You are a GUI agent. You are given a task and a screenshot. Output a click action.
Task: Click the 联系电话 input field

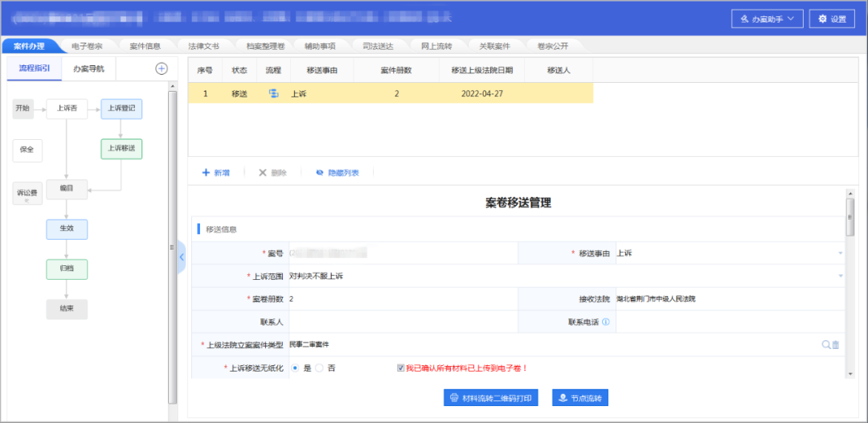(x=730, y=322)
